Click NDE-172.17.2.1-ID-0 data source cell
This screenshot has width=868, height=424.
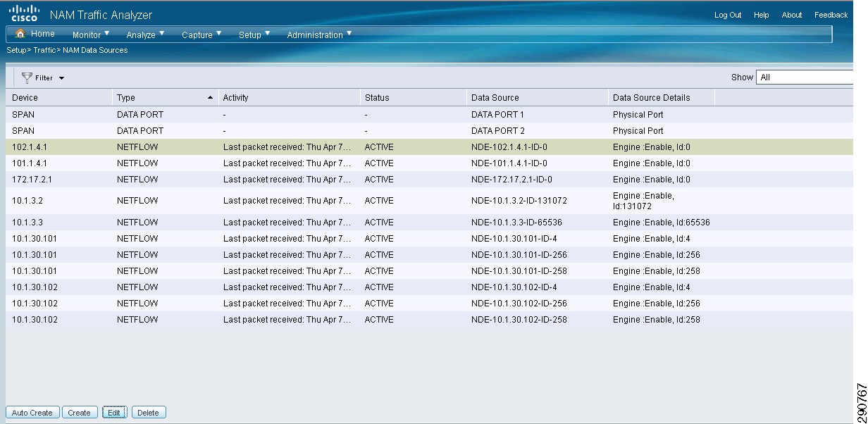[x=512, y=180]
